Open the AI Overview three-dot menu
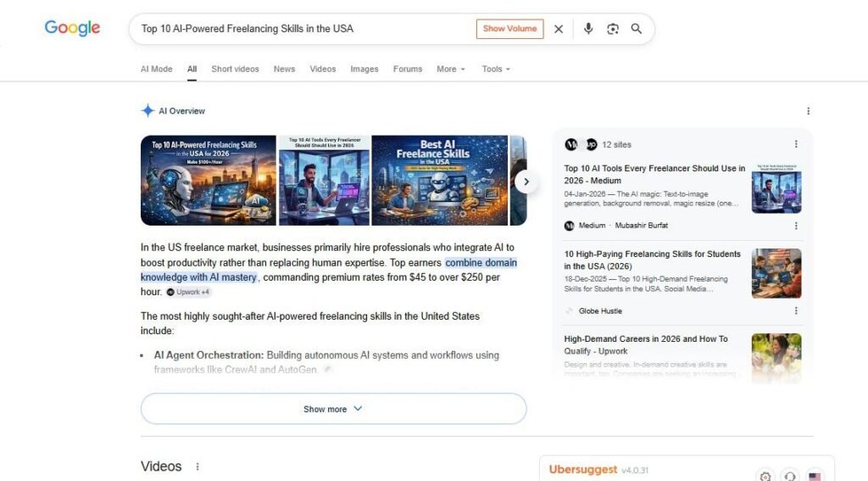868x481 pixels. (808, 111)
